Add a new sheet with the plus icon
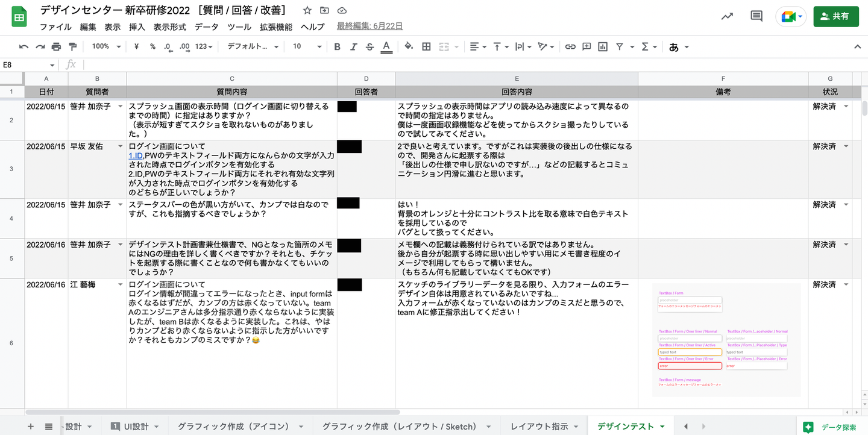This screenshot has width=868, height=435. [x=31, y=426]
